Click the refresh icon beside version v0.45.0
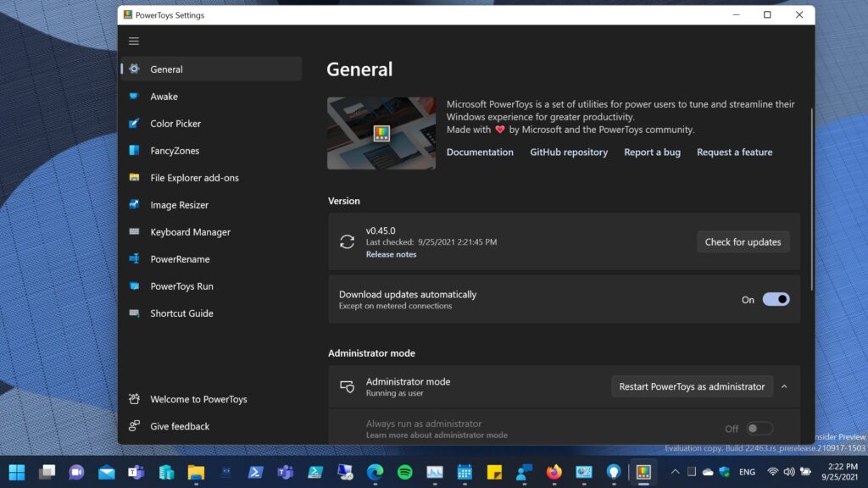Screen dimensions: 868x488 (347, 241)
